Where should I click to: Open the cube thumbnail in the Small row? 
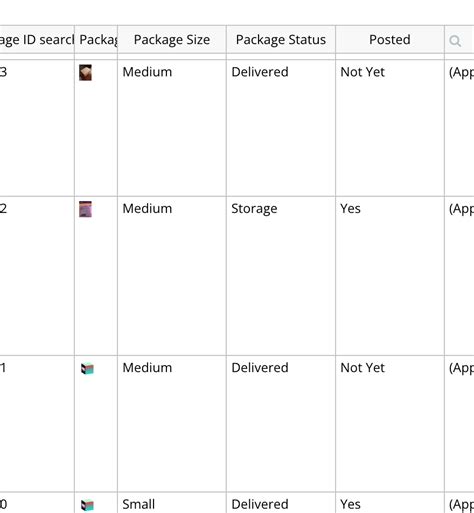point(87,505)
